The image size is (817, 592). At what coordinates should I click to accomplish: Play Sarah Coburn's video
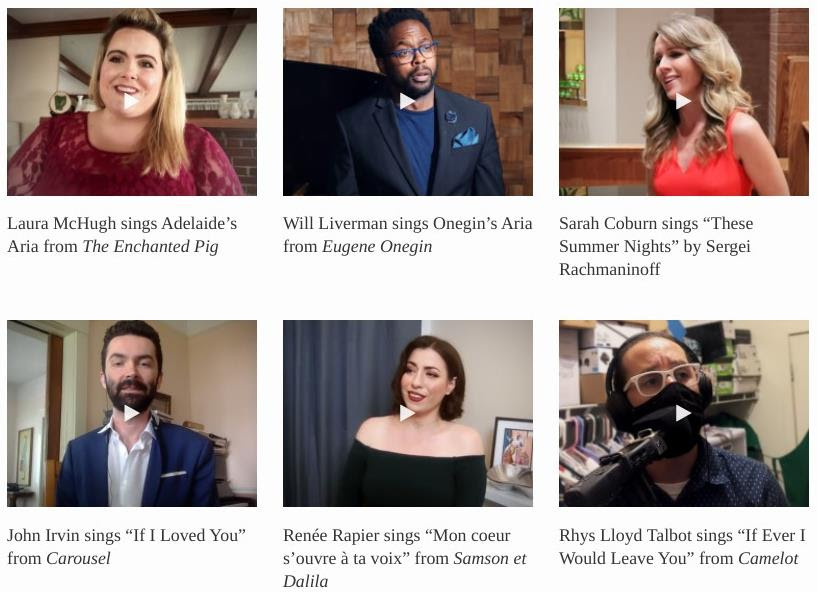pos(684,101)
